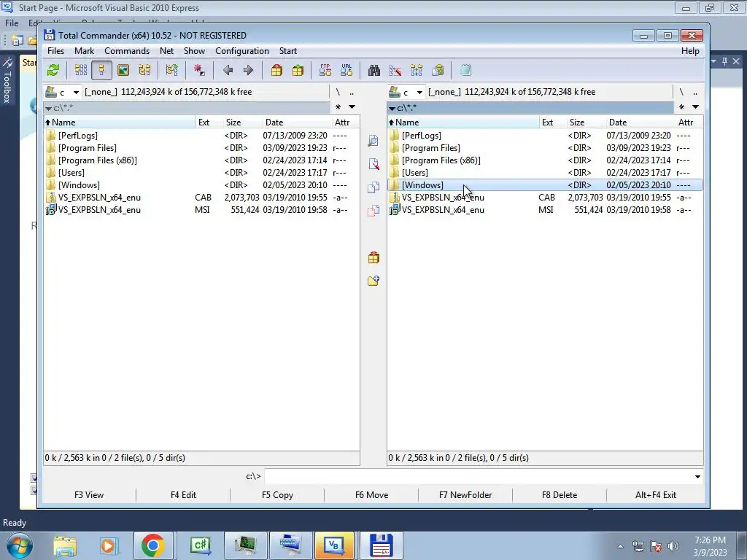The image size is (747, 560).
Task: Toggle the Full details view toolbar button
Action: (x=101, y=71)
